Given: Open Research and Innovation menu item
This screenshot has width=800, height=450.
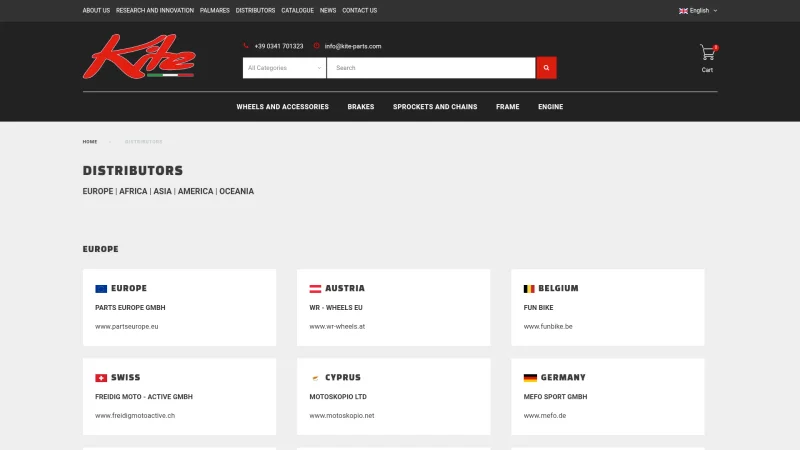Looking at the screenshot, I should (155, 10).
